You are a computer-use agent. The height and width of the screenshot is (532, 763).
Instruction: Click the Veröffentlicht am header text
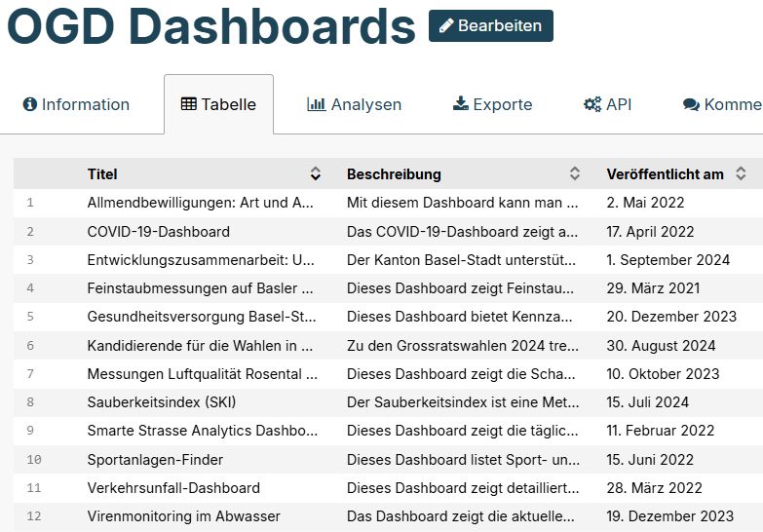[666, 174]
